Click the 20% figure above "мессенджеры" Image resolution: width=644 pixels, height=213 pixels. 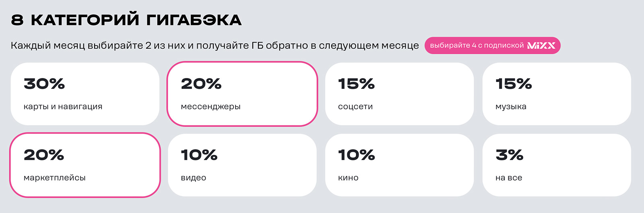[x=201, y=84]
